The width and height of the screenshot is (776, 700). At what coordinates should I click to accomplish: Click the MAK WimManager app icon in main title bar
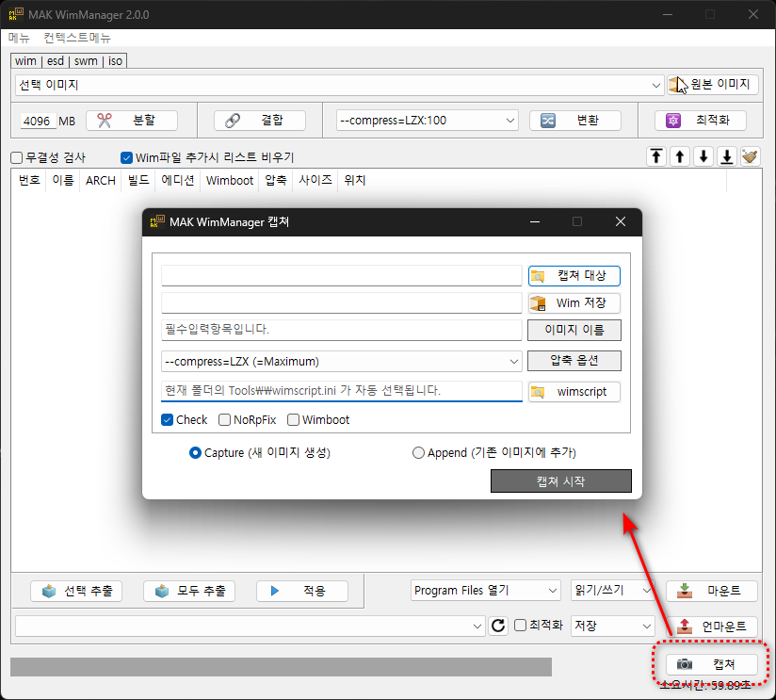[16, 14]
